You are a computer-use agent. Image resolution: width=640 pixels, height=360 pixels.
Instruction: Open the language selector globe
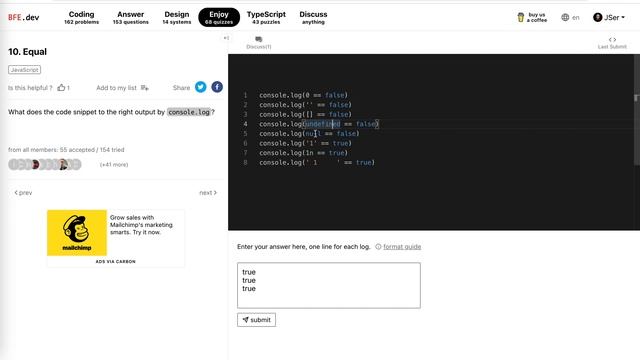(x=565, y=17)
